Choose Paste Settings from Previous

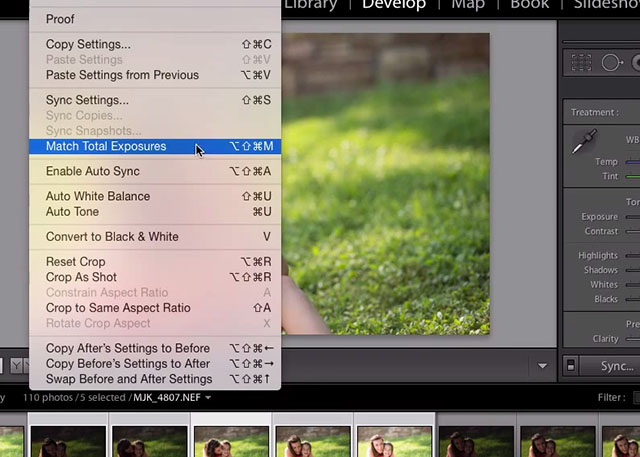point(155,75)
